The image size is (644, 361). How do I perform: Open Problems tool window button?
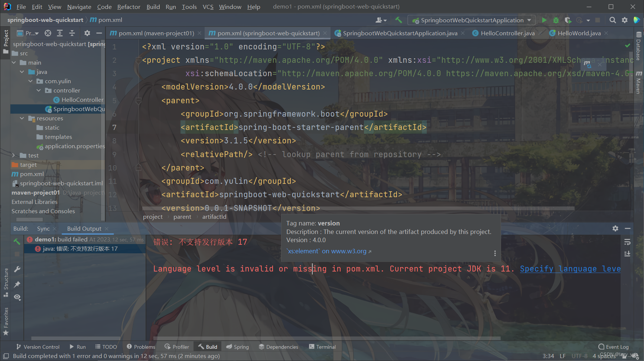[141, 347]
